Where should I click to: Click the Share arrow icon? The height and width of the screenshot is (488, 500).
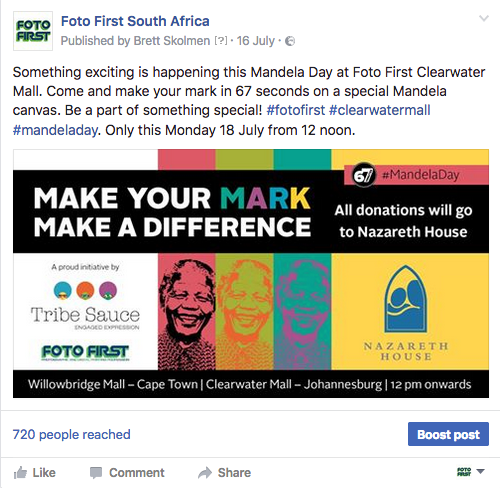(x=205, y=472)
